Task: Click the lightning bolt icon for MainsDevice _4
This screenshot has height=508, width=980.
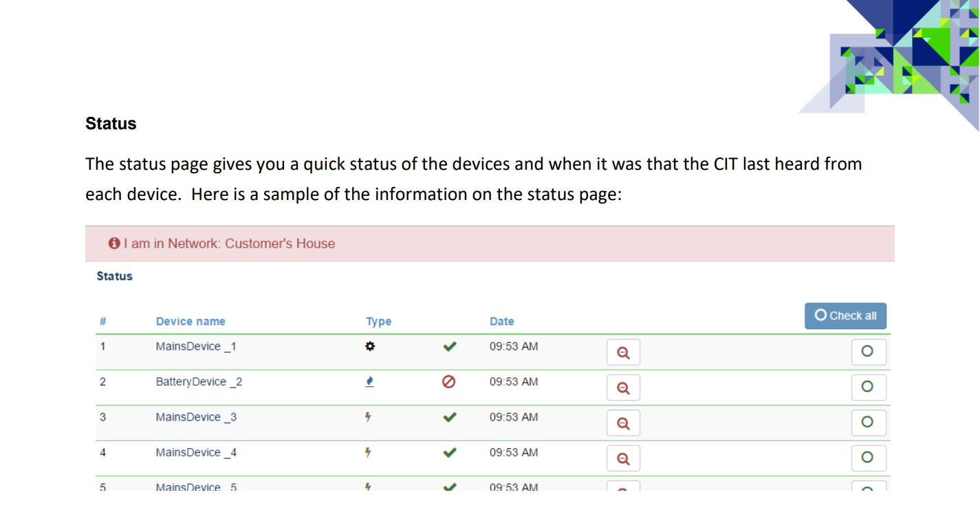Action: [369, 452]
